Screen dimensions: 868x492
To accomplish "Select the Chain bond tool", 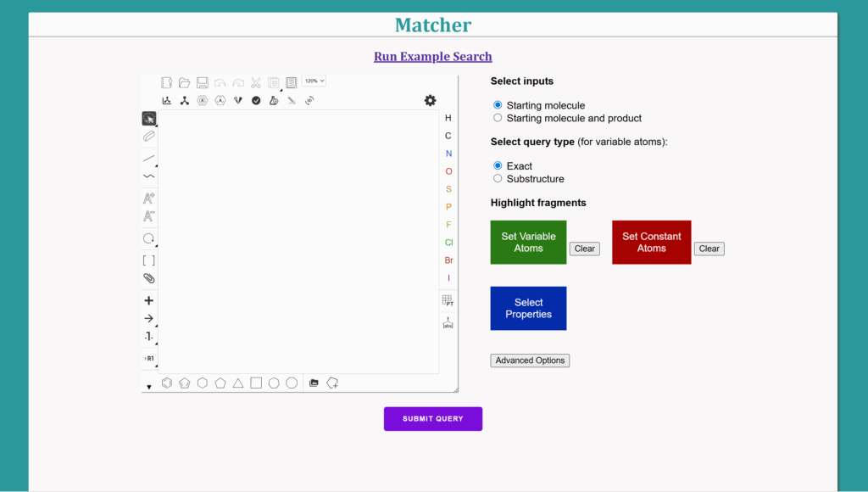I will click(148, 176).
